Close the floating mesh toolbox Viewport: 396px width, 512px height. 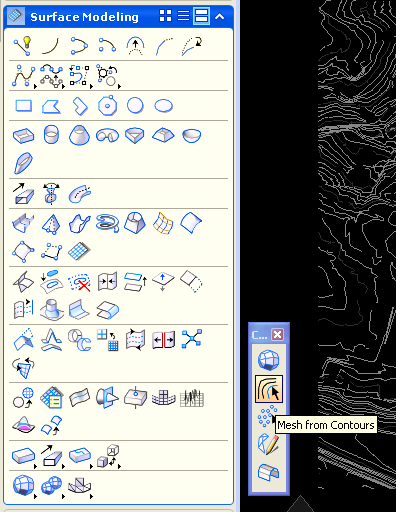coord(277,334)
